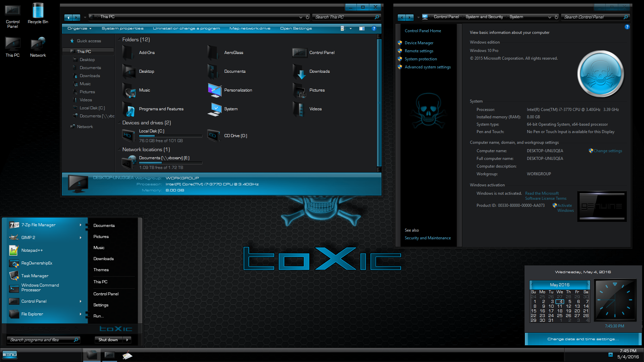This screenshot has height=362, width=644.
Task: Click Security and Maintenance link
Action: 428,238
